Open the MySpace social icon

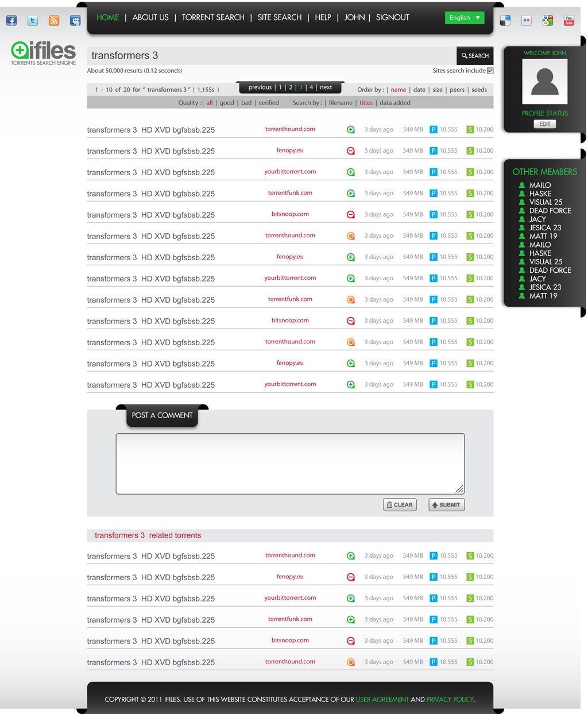(x=75, y=21)
